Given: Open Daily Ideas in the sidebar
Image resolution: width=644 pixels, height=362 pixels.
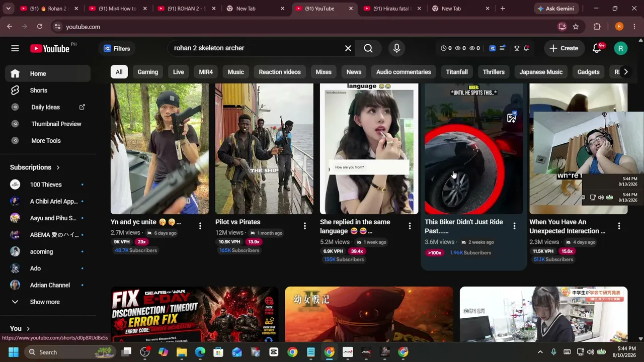Looking at the screenshot, I should (48, 107).
